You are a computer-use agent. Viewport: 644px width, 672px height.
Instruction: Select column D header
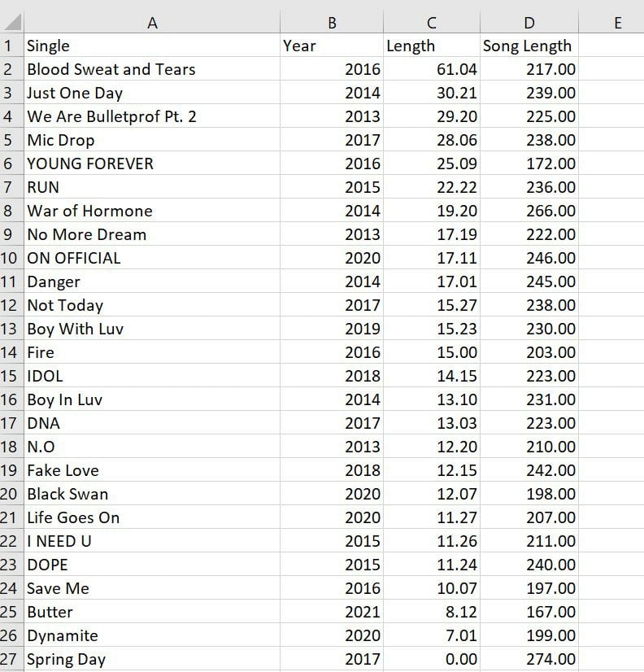point(529,23)
